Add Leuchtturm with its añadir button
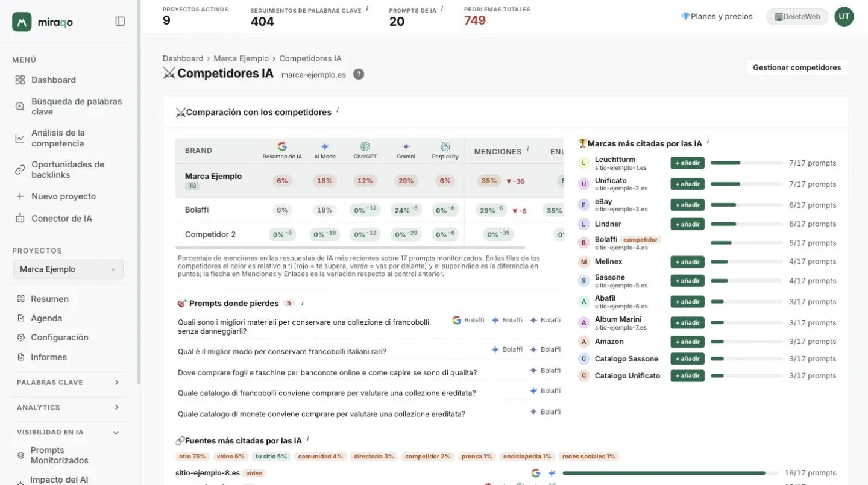 coord(687,163)
